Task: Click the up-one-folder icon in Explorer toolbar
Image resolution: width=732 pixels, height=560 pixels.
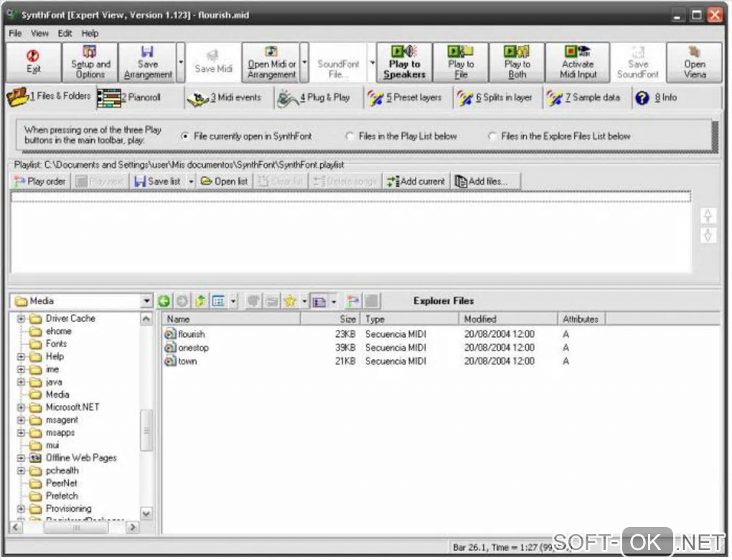Action: 200,301
